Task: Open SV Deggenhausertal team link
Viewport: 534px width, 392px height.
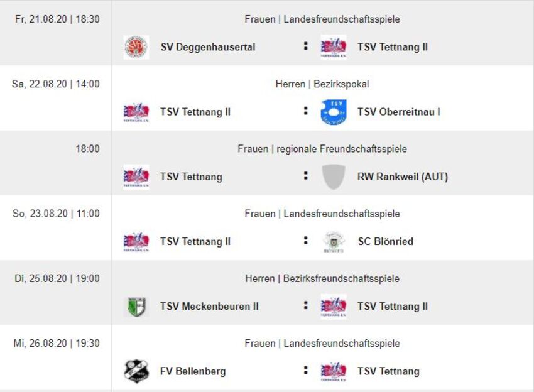Action: 207,47
